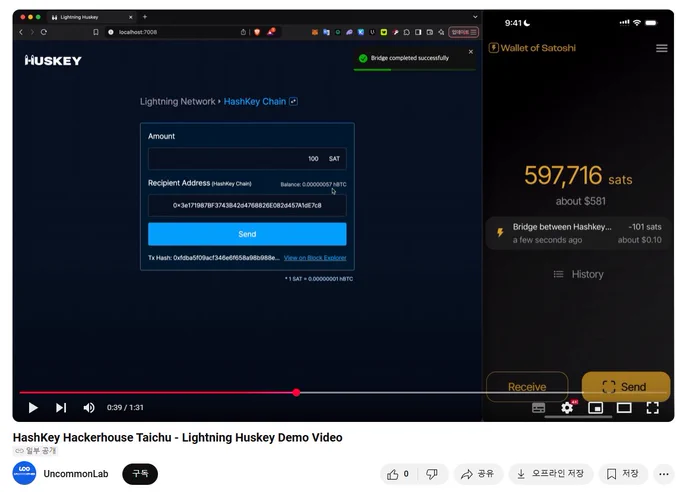
Task: Click the HUSKEY logo
Action: tap(53, 61)
